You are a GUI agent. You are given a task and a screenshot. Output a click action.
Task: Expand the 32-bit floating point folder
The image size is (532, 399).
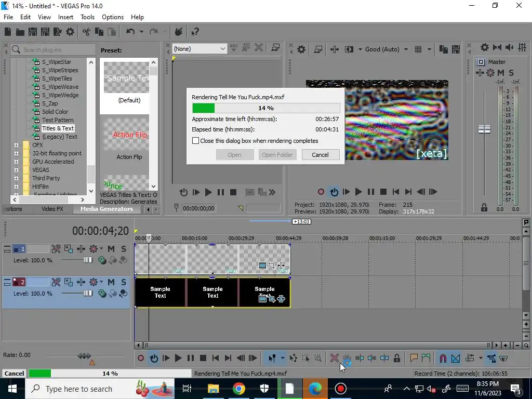point(16,153)
